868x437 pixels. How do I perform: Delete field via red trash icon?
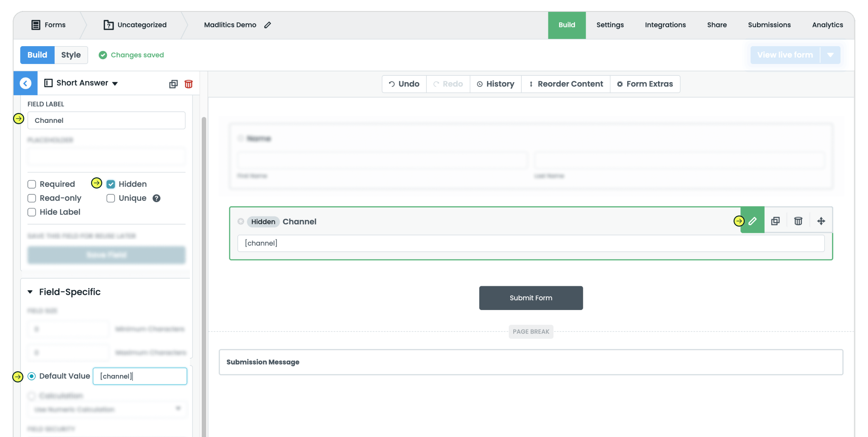pos(189,84)
